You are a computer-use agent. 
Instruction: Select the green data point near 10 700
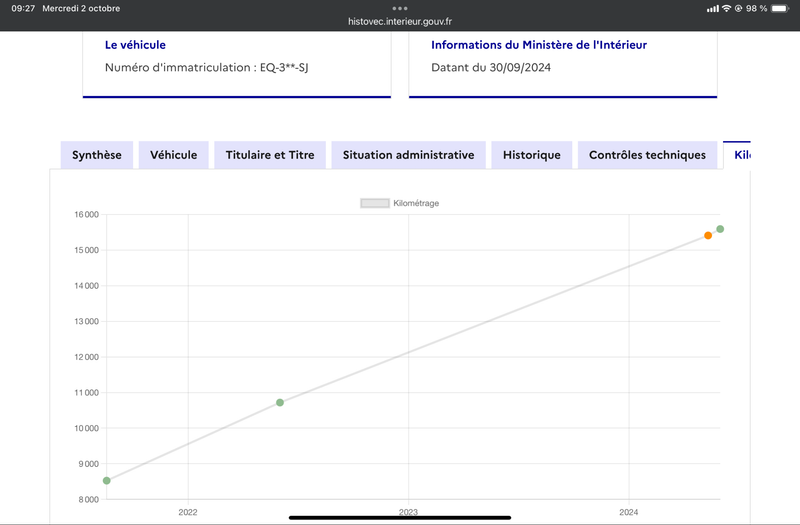coord(280,403)
